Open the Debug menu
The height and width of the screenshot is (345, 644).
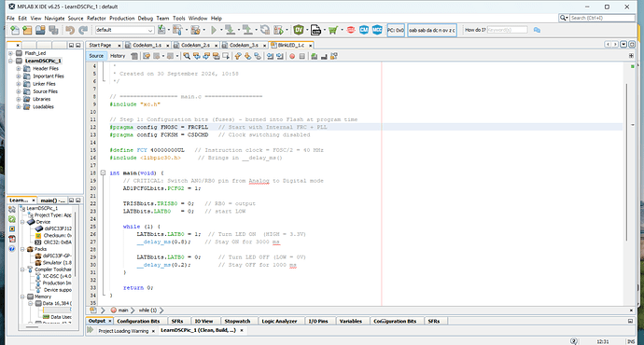[145, 19]
